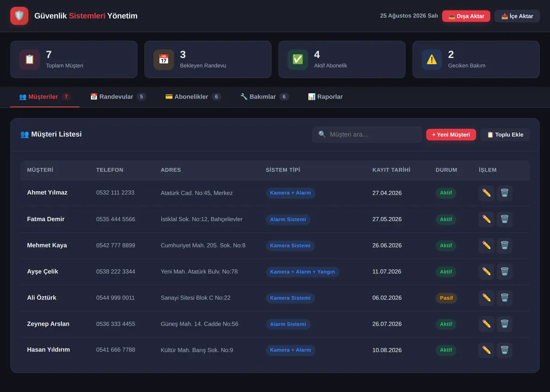Edit Ahmet Yılmaz with the pencil icon
Screen dimensions: 550x392
tap(486, 193)
